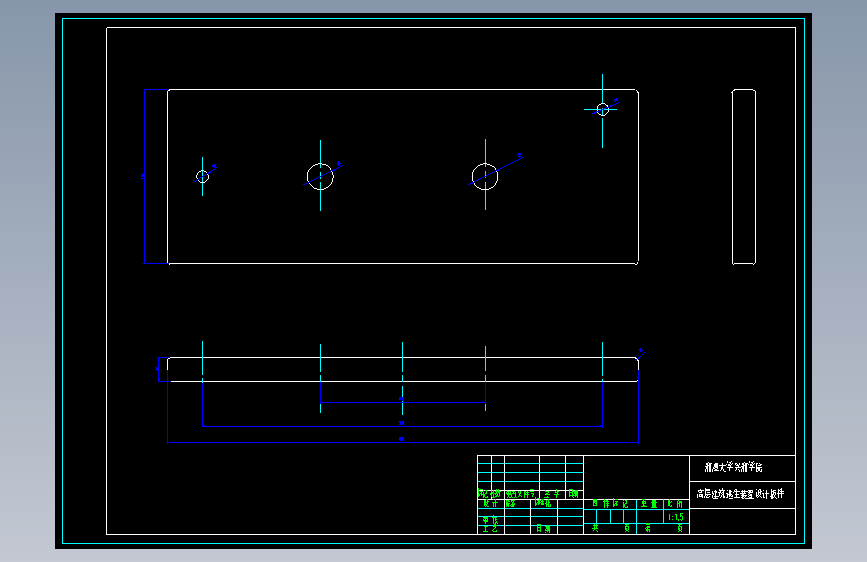Select the plate height dimension on left side
867x562 pixels.
(144, 176)
